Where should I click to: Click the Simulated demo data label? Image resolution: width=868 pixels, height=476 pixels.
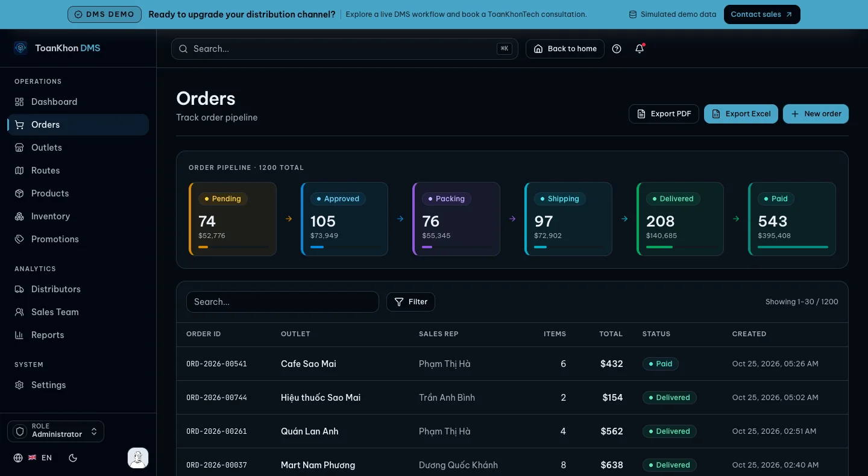click(x=673, y=14)
